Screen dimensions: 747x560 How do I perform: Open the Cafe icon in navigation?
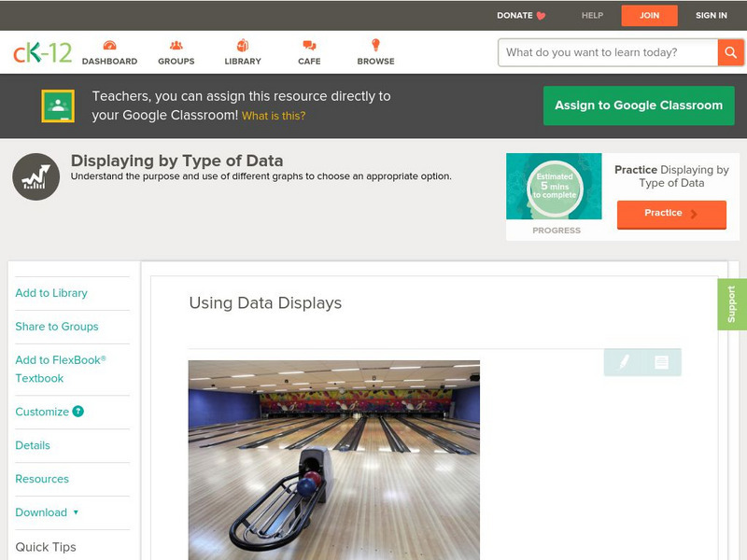coord(309,46)
